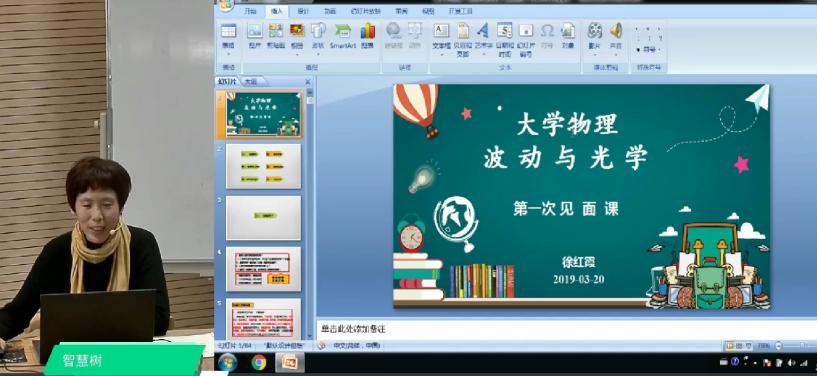Insert a SmartArt graphic

pyautogui.click(x=343, y=36)
